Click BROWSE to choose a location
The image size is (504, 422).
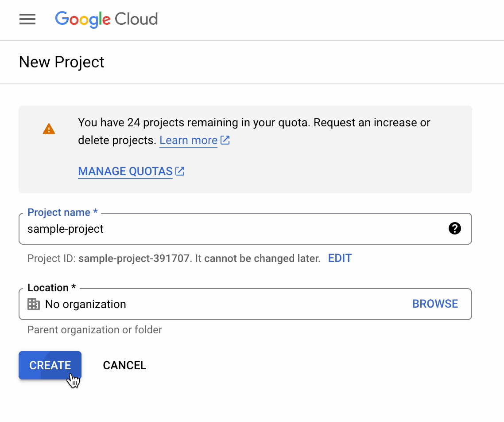click(435, 304)
